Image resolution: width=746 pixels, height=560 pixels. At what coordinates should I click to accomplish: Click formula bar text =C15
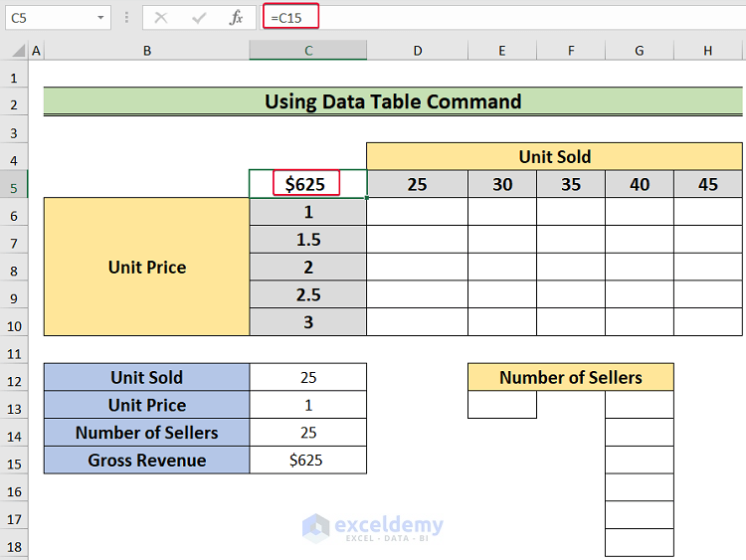pyautogui.click(x=291, y=18)
